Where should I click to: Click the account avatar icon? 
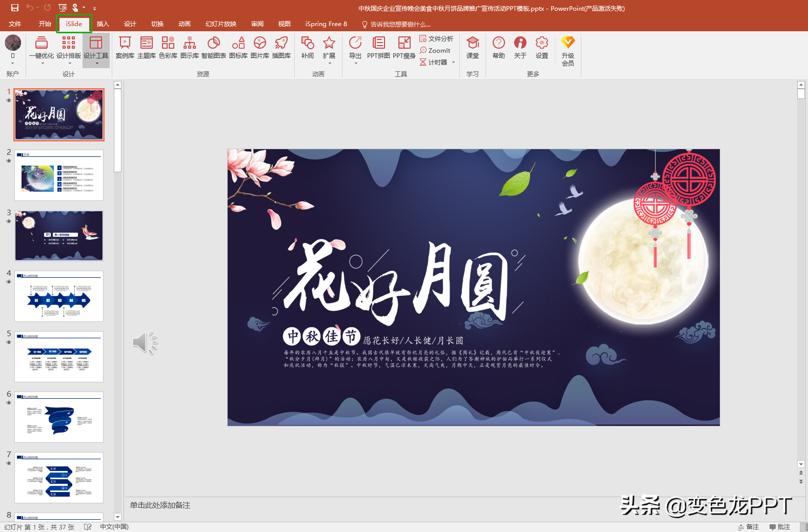click(x=13, y=43)
